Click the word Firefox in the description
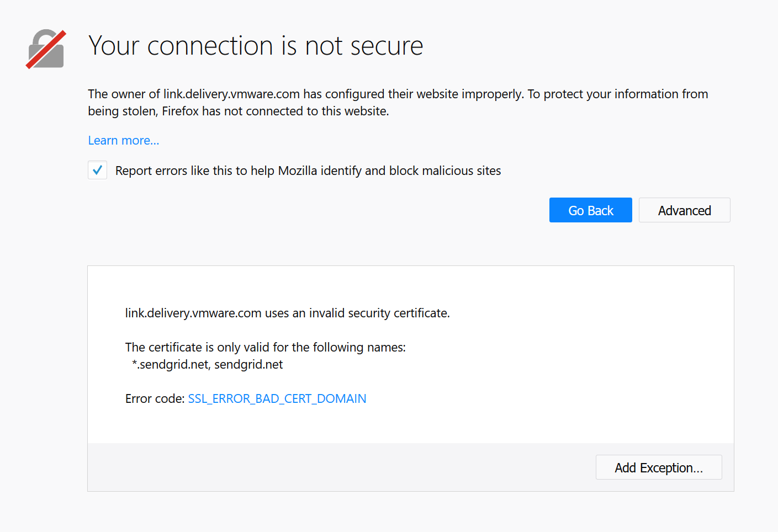Screen dimensions: 778x532 pos(180,111)
